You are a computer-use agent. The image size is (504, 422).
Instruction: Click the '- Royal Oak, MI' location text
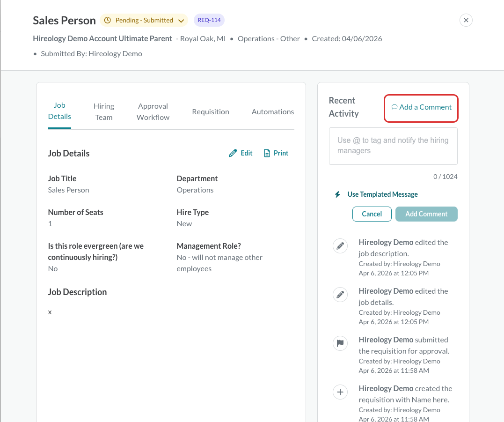(201, 38)
